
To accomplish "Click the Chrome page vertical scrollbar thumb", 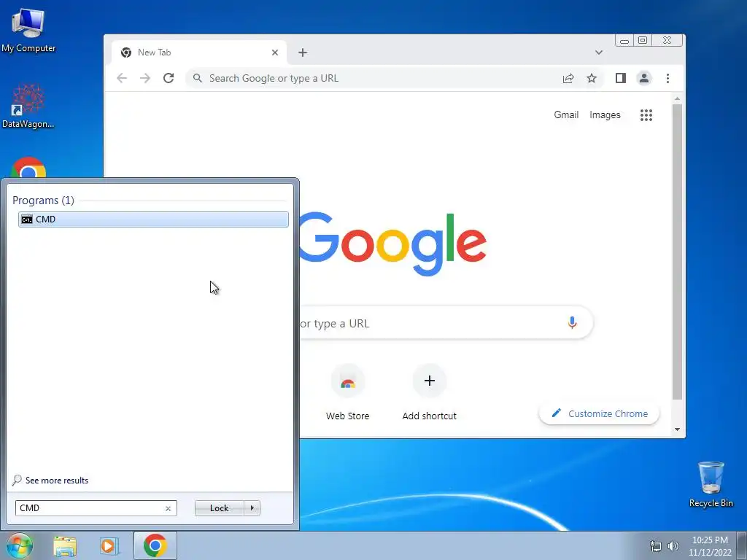I will 677,252.
